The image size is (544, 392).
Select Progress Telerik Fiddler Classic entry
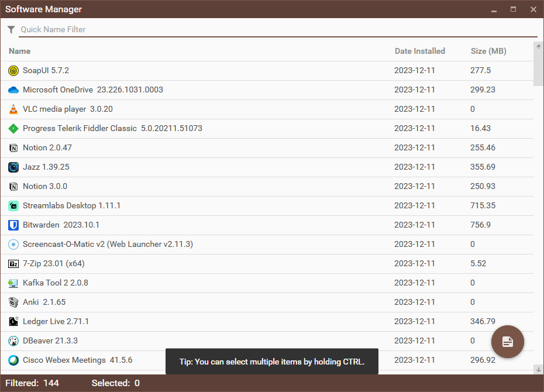pyautogui.click(x=112, y=128)
